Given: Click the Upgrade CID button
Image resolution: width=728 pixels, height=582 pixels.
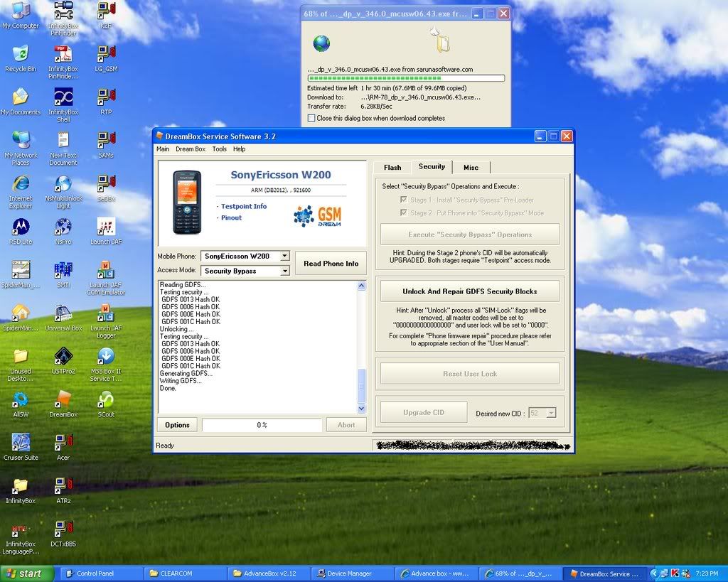Looking at the screenshot, I should coord(424,412).
